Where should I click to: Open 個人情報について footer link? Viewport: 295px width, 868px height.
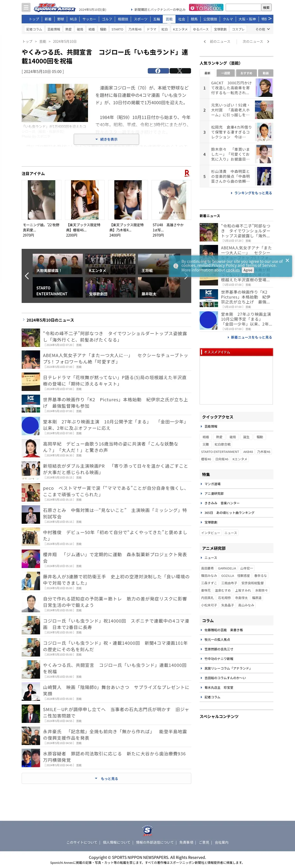[117, 842]
